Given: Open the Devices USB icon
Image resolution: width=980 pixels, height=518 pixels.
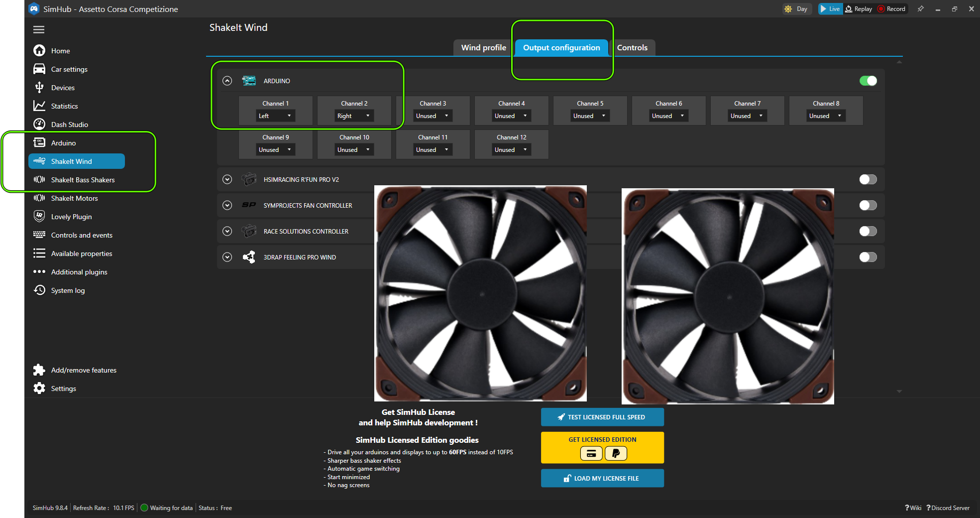Looking at the screenshot, I should pos(39,88).
